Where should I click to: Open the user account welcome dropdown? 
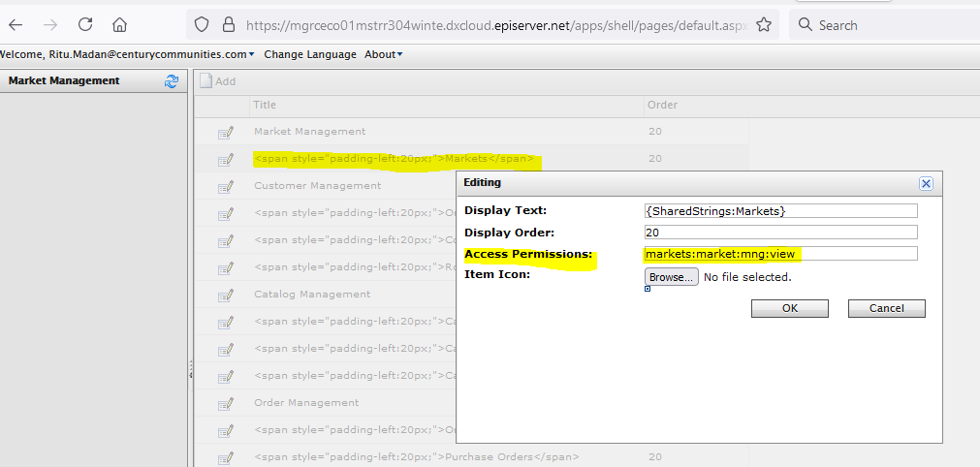(128, 54)
